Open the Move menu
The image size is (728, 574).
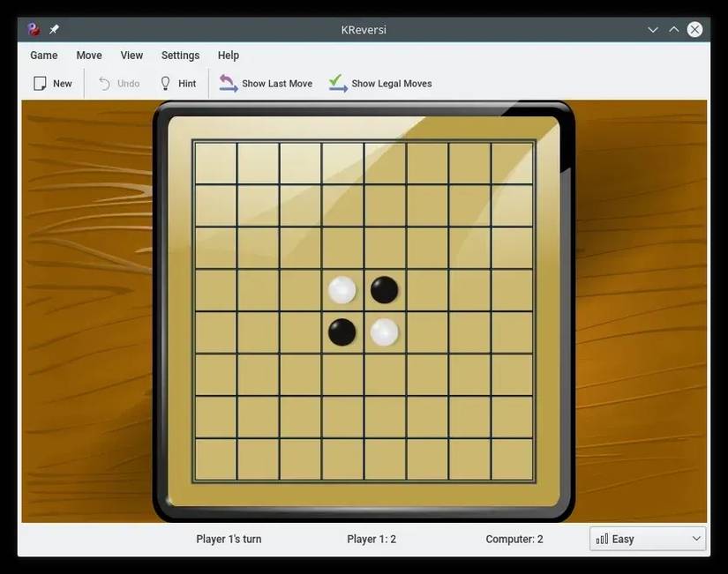point(88,54)
